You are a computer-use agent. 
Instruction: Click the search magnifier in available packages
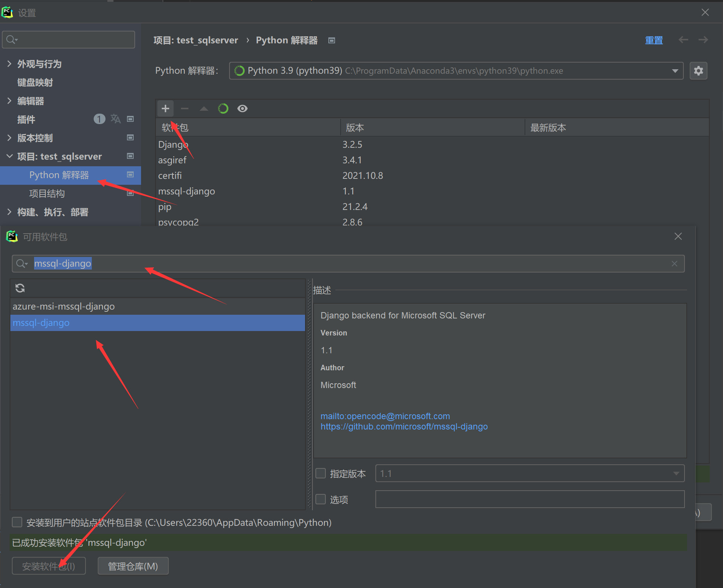(22, 264)
